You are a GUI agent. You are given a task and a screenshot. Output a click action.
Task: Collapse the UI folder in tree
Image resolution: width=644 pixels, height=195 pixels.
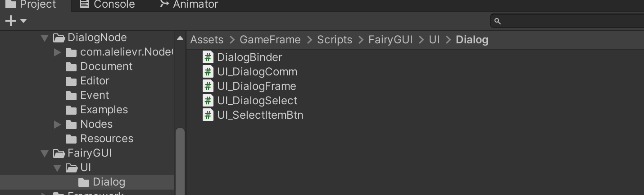coord(57,168)
